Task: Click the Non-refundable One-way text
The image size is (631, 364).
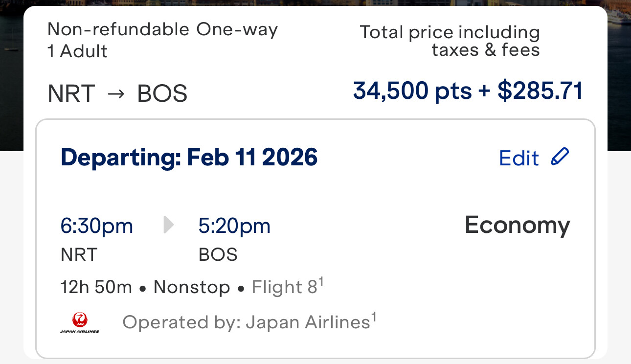Action: (x=162, y=29)
